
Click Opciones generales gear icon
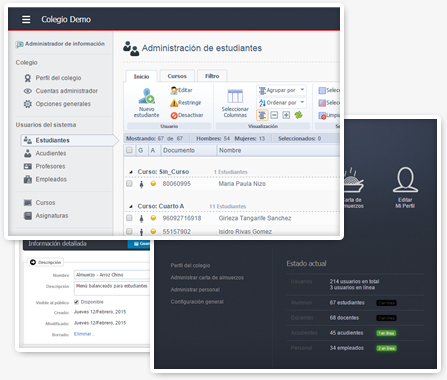pos(28,104)
